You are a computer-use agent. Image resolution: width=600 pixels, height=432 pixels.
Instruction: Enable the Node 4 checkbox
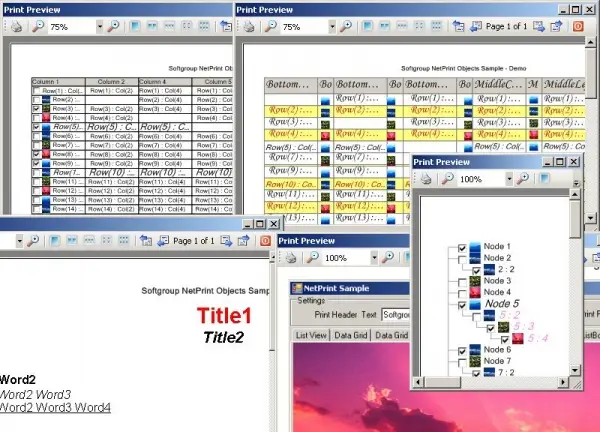tap(462, 294)
